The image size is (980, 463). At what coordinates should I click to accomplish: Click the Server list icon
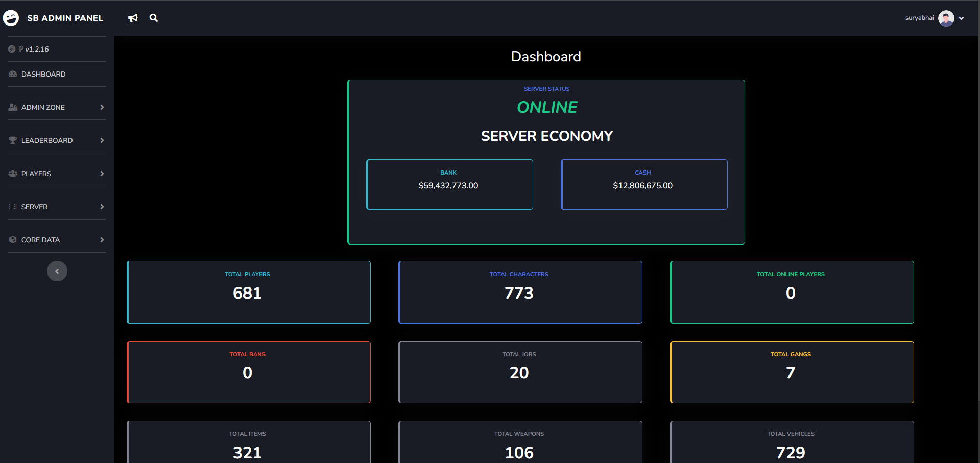(12, 206)
